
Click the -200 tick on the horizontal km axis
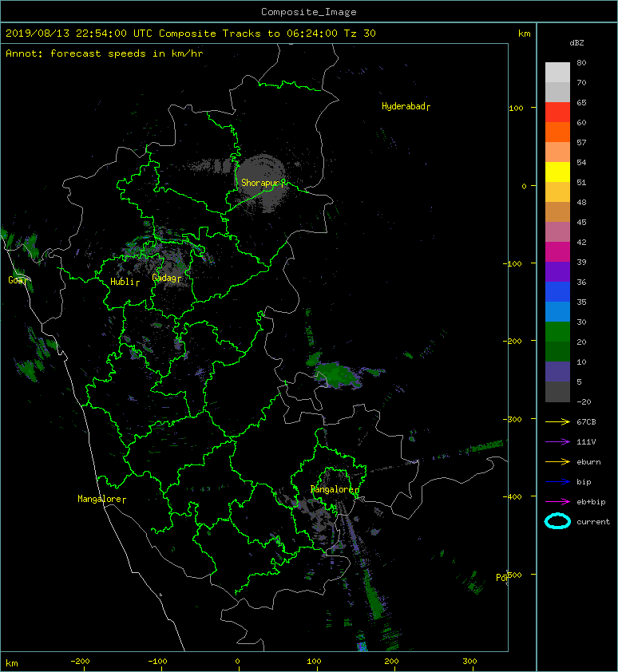tap(80, 662)
